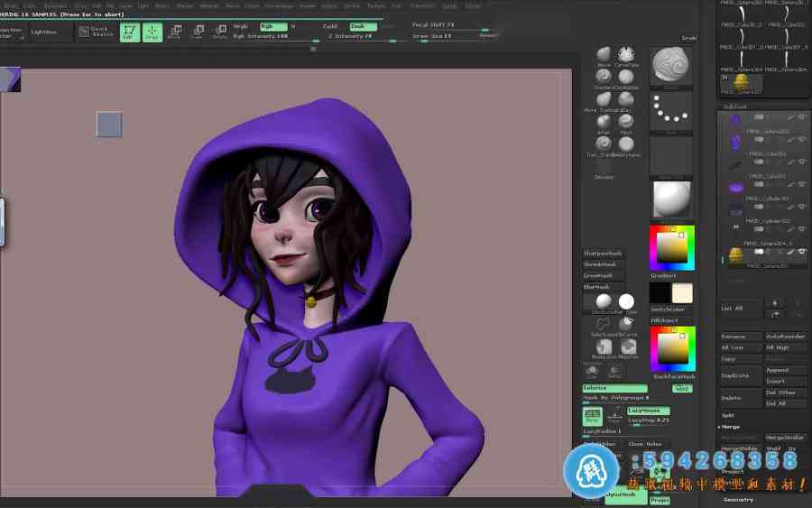Choose the Standard brush icon
The height and width of the screenshot is (508, 812).
click(x=604, y=77)
